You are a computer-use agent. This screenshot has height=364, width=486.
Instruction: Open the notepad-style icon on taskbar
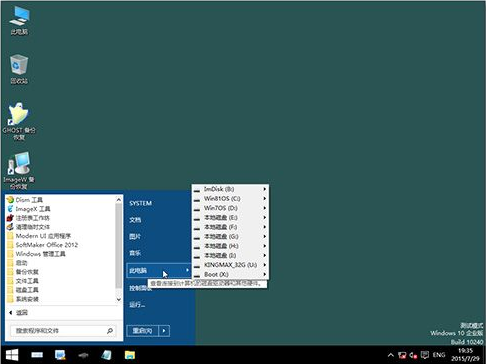coord(107,355)
